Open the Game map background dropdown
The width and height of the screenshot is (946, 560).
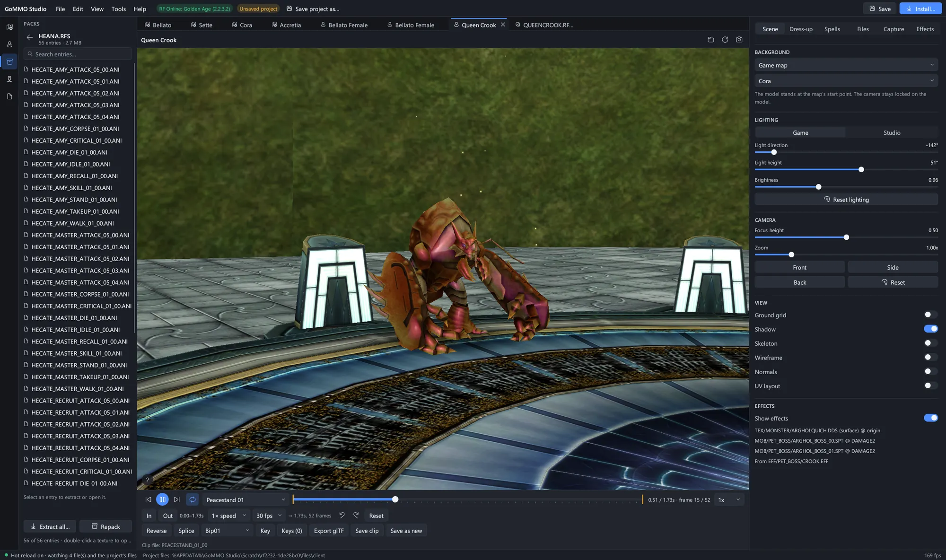pyautogui.click(x=846, y=65)
